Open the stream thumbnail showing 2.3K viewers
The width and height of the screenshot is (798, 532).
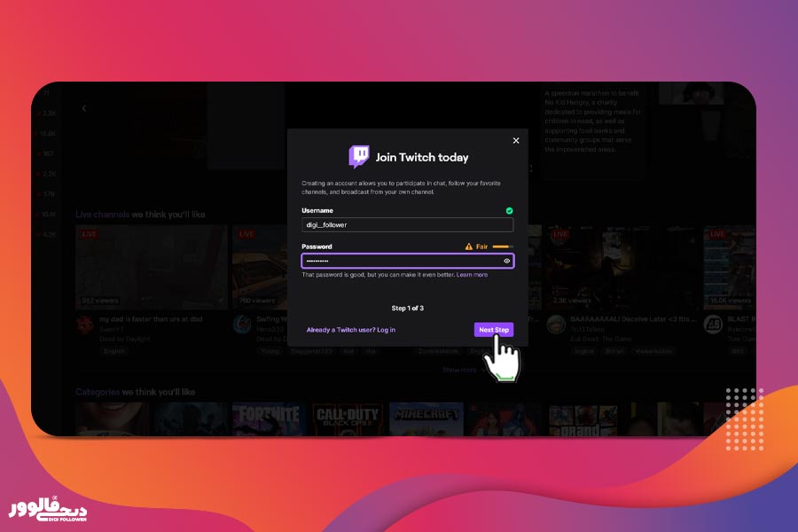click(x=621, y=267)
